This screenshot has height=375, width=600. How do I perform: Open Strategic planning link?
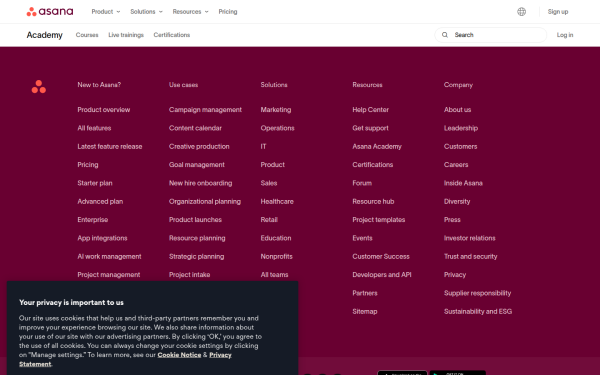(197, 256)
